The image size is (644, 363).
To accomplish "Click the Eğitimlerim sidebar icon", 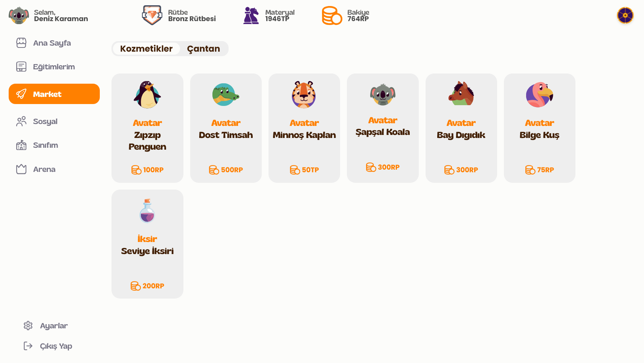I will 21,67.
